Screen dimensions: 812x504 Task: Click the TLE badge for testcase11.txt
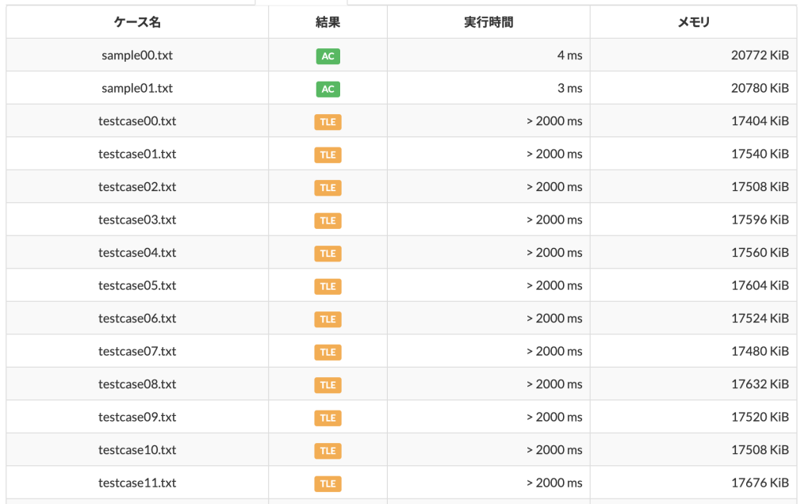tap(327, 483)
